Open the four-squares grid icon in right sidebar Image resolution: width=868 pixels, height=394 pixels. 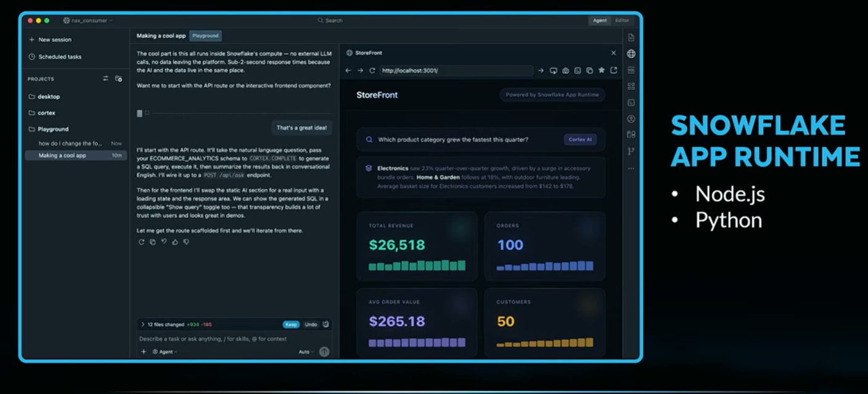[x=631, y=86]
